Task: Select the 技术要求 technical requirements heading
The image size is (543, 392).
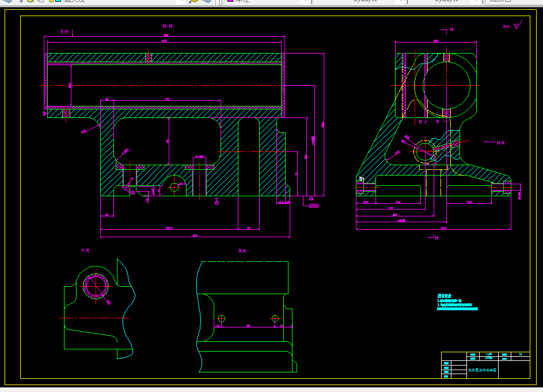Action: pos(445,296)
